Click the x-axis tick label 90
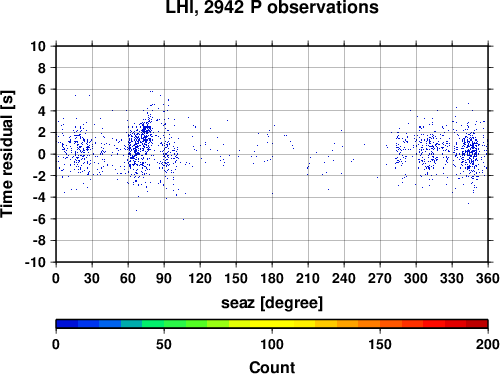 164,278
